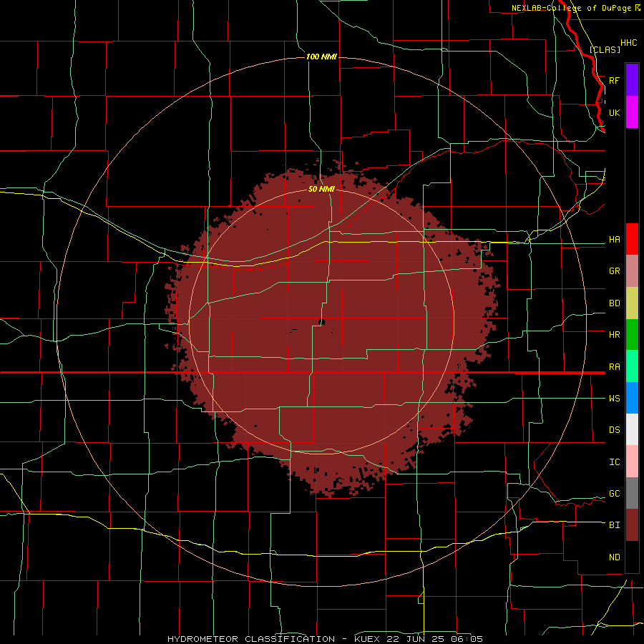This screenshot has width=644, height=644.
Task: Click the 'BD' legend label
Action: 614,303
